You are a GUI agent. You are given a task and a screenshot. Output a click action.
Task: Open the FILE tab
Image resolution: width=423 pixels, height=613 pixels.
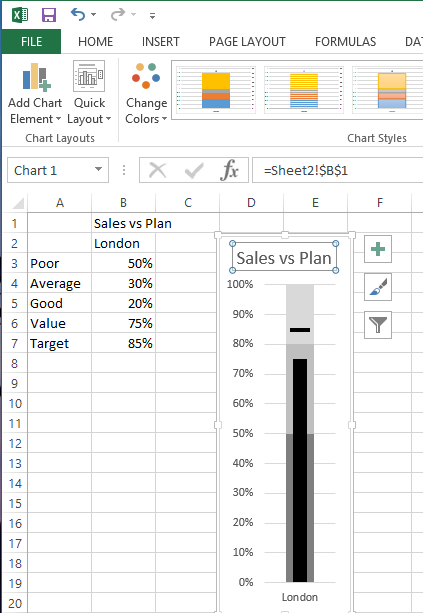pos(31,41)
